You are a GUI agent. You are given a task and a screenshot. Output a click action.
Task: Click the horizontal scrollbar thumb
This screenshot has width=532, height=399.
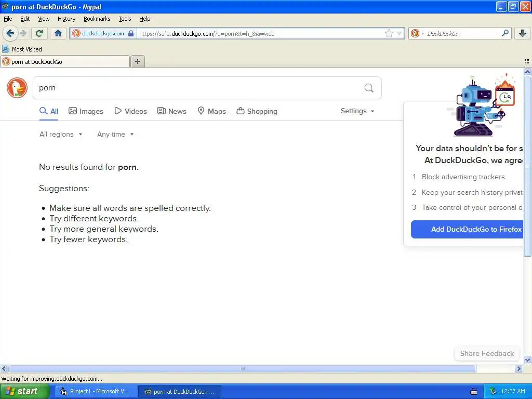coord(242,368)
